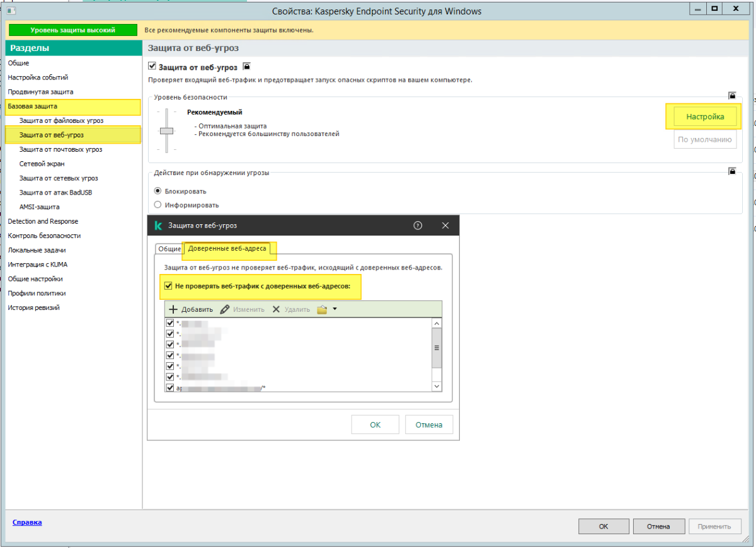
Task: Select the Информировать radio button
Action: click(x=158, y=205)
